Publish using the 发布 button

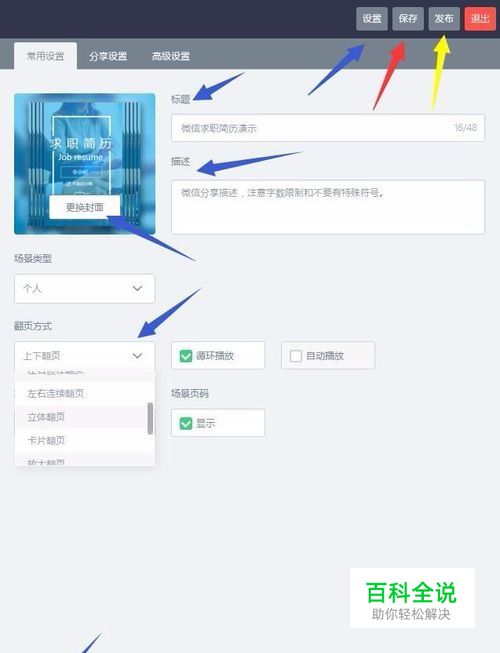point(444,19)
